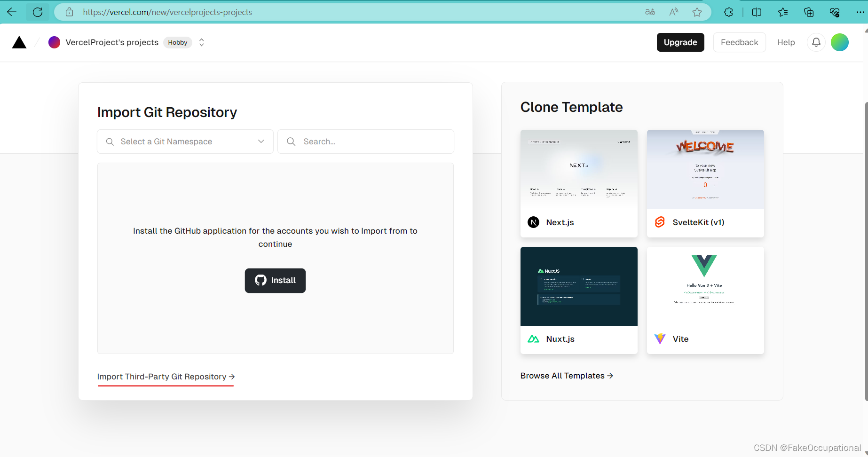868x457 pixels.
Task: Click the Nuxt.js logo icon
Action: [x=533, y=339]
